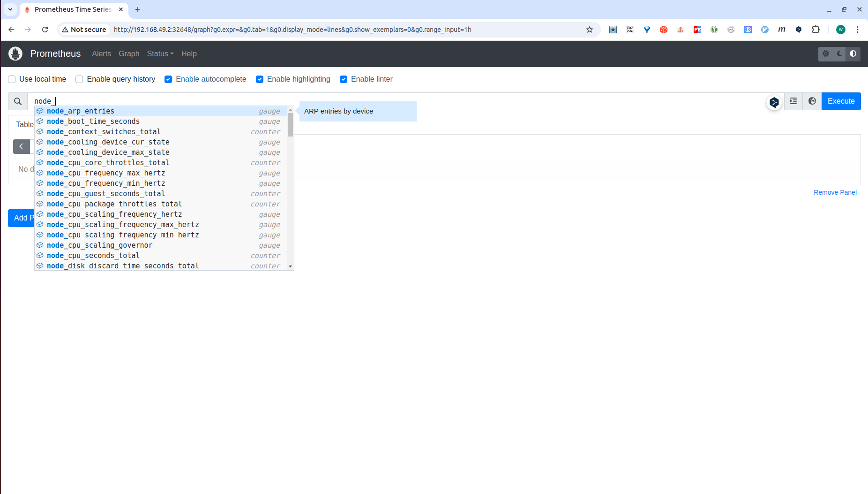Click the m extension icon in the toolbar
Screen dimensions: 868x494
point(782,30)
